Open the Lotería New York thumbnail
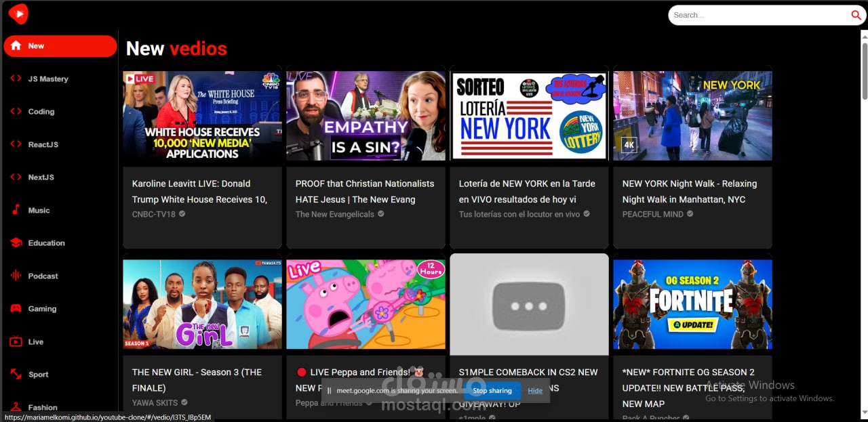 tap(529, 116)
